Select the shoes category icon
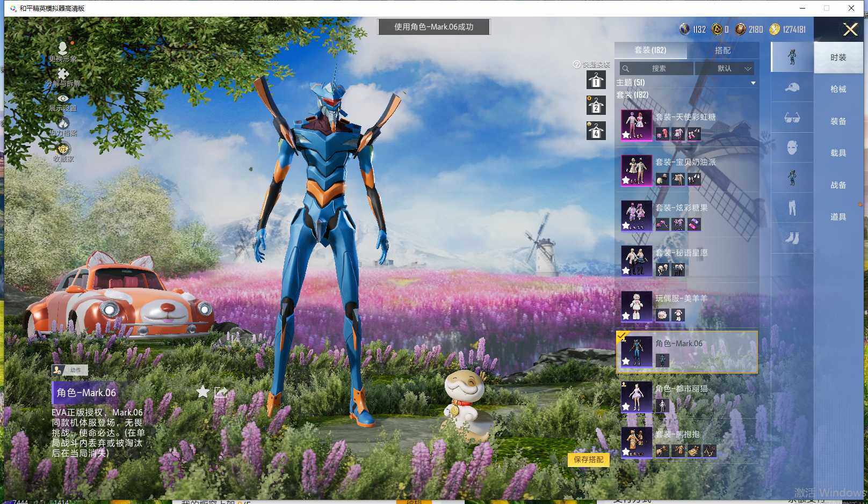Screen dimensions: 868x504 point(792,238)
